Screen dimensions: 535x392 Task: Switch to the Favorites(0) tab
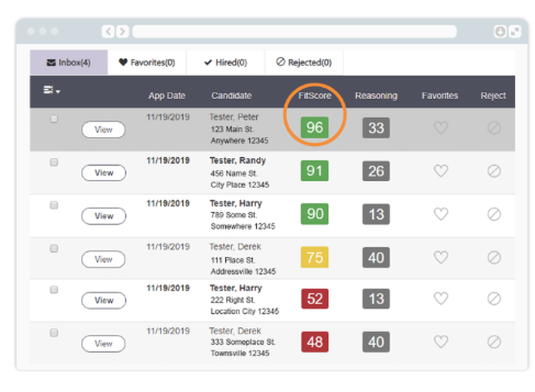pyautogui.click(x=147, y=63)
